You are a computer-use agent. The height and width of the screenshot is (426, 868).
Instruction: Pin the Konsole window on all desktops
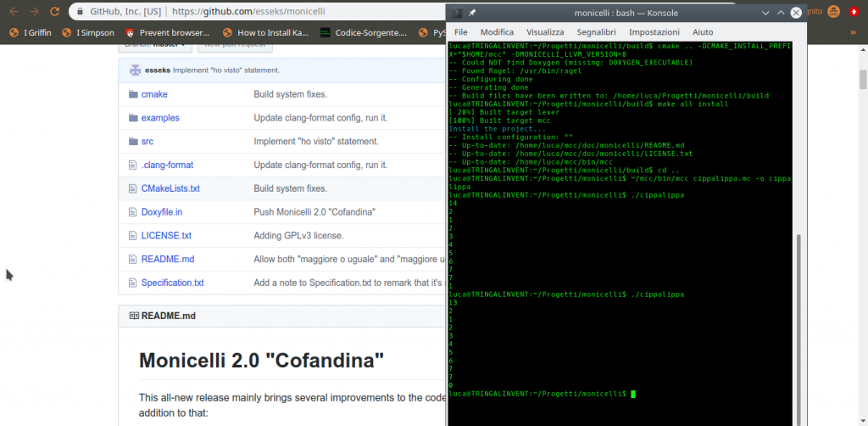click(x=472, y=13)
